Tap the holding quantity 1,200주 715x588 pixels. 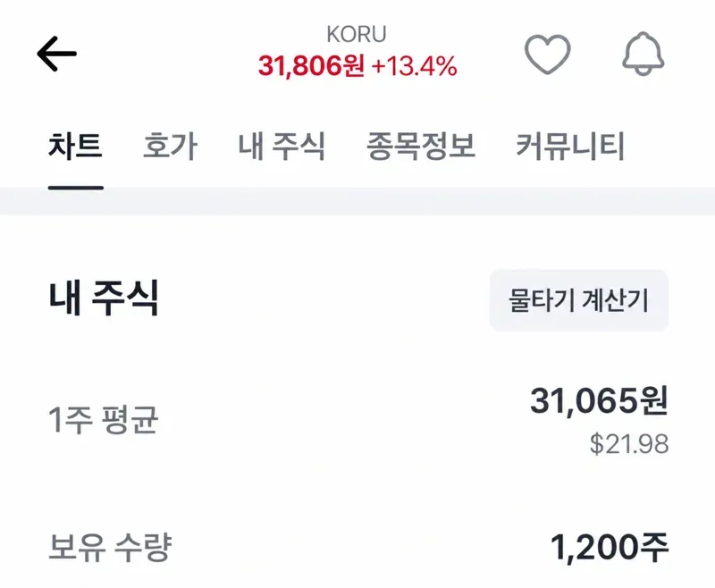pos(610,547)
